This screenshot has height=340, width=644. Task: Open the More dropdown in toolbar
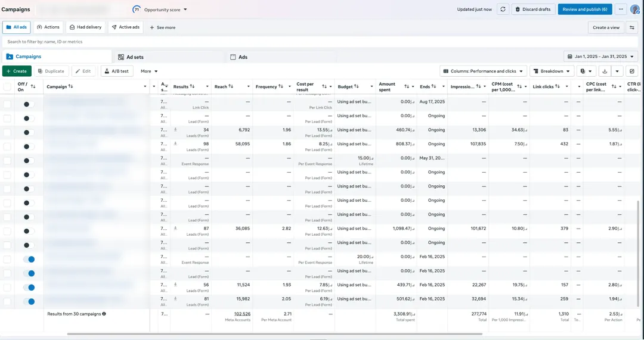click(149, 71)
